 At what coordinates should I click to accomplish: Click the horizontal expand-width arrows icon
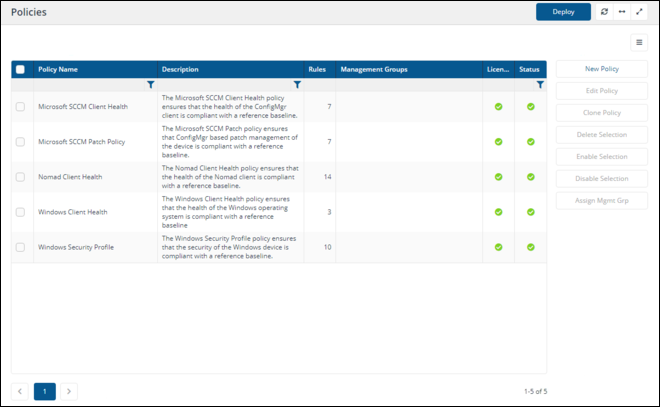pyautogui.click(x=621, y=12)
